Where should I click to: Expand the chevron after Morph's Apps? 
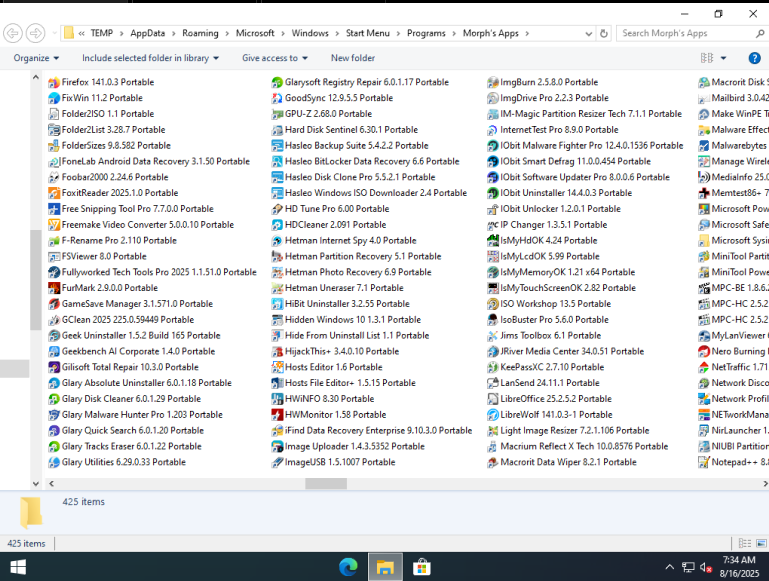[x=527, y=33]
